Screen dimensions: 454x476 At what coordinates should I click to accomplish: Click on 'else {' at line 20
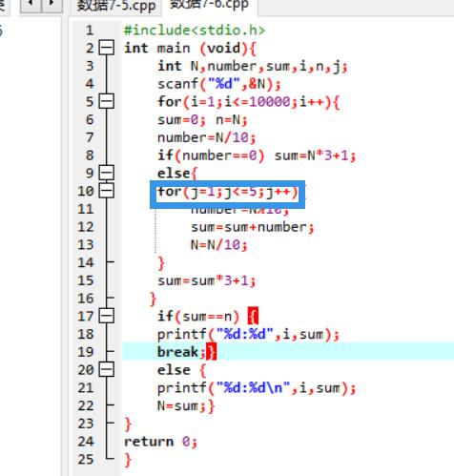pyautogui.click(x=182, y=370)
